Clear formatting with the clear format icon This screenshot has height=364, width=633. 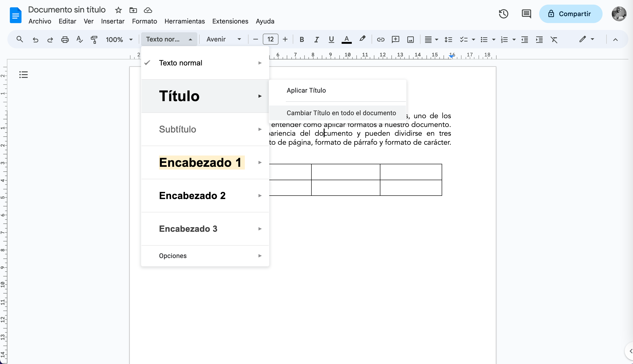point(554,39)
